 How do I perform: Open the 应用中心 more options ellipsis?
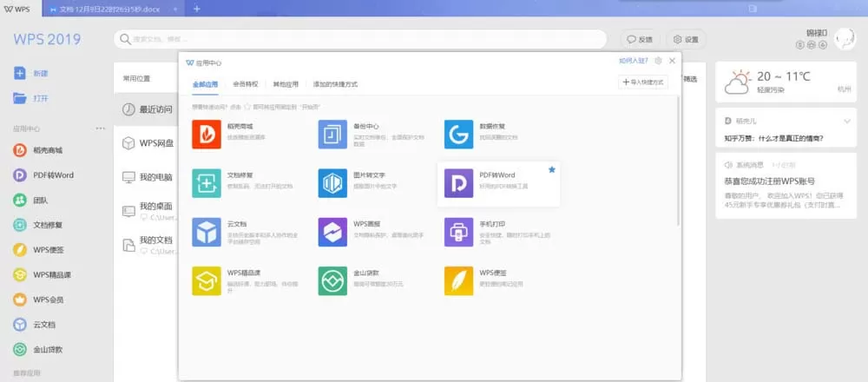click(x=100, y=128)
